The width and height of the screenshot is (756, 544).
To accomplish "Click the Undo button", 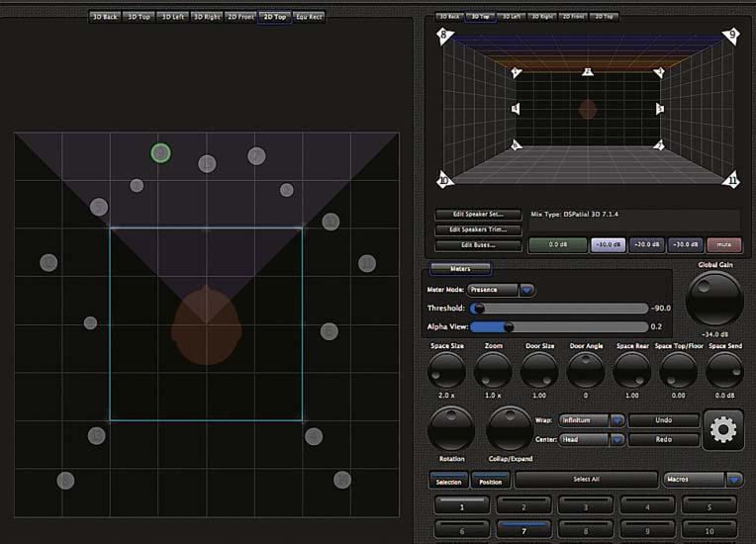I will click(x=663, y=420).
